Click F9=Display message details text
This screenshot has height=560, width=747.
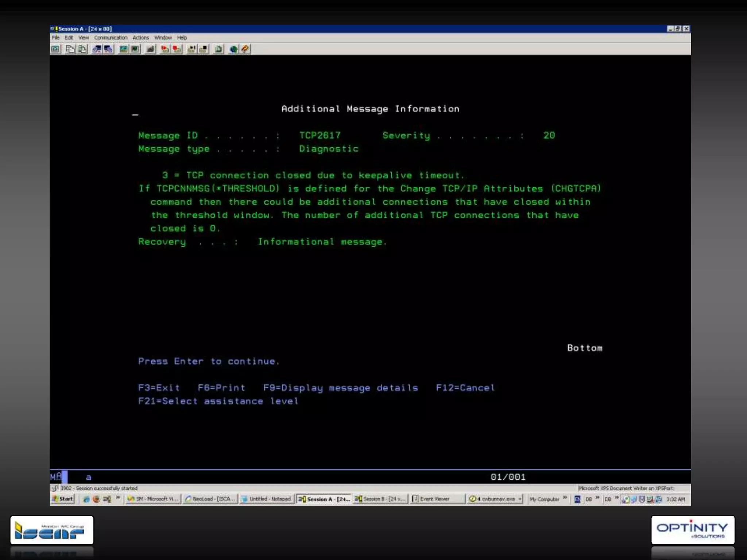(x=340, y=388)
